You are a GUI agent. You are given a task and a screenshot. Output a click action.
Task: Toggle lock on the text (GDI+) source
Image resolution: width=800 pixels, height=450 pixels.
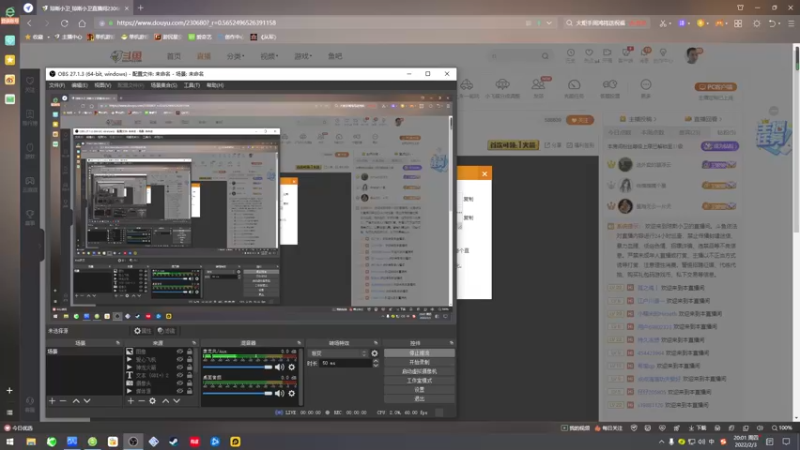[190, 375]
